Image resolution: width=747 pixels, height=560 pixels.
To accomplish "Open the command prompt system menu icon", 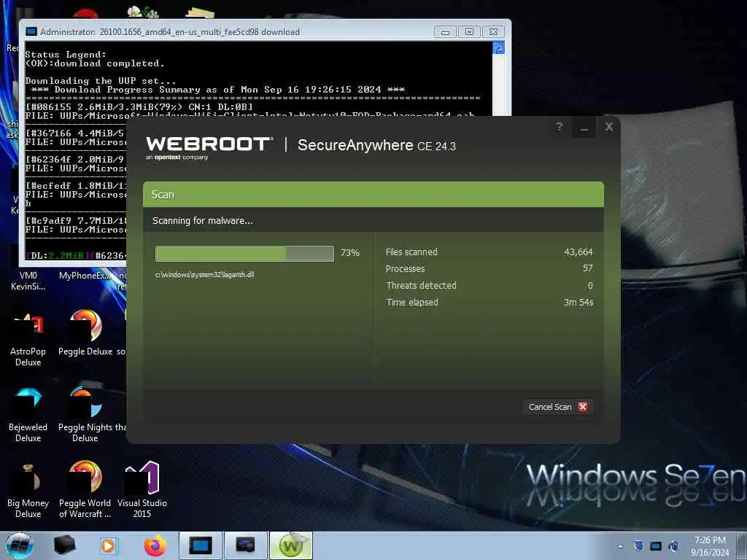I will point(31,32).
